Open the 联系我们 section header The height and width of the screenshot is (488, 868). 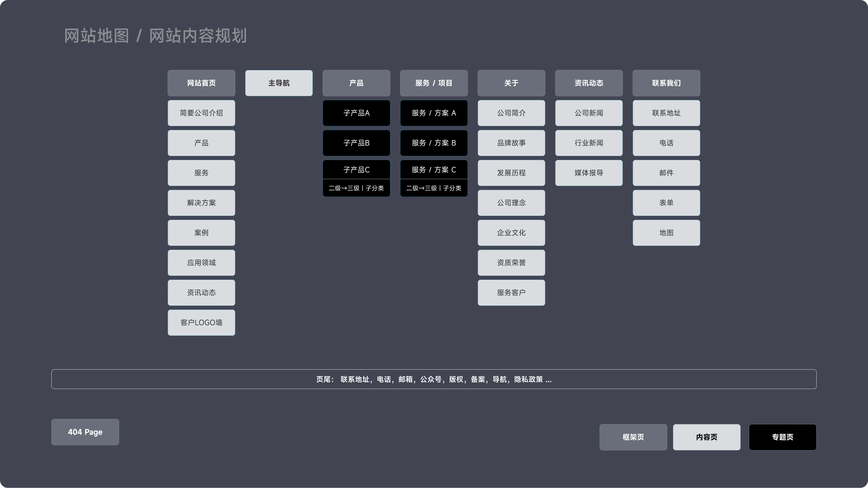666,83
